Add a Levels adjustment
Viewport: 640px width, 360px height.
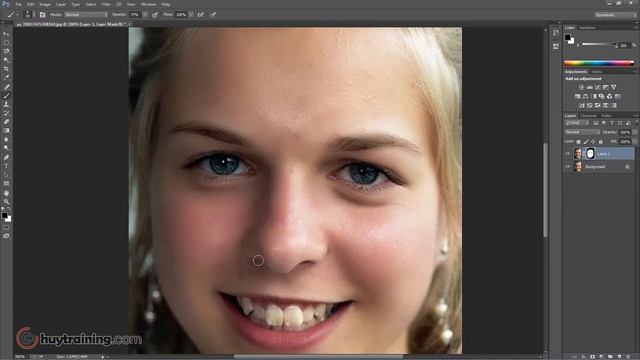(589, 87)
